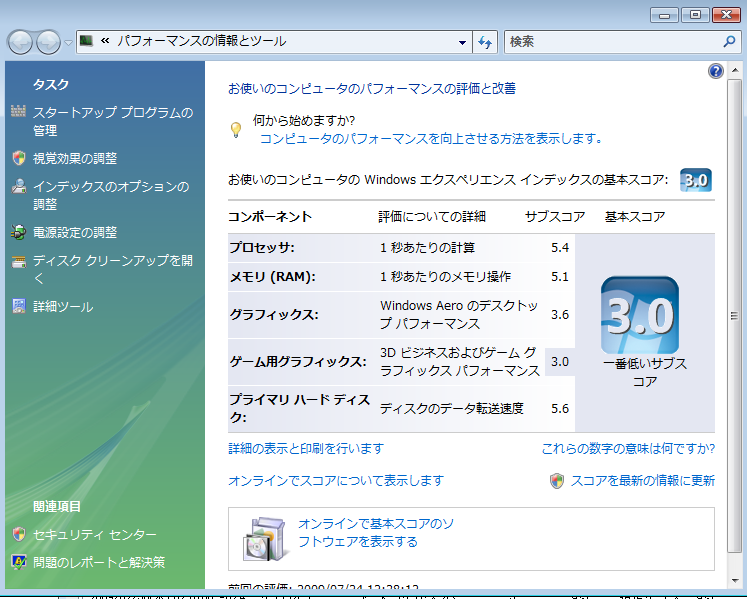Go back with the back arrow button
Screen dimensions: 747x599
pos(20,42)
